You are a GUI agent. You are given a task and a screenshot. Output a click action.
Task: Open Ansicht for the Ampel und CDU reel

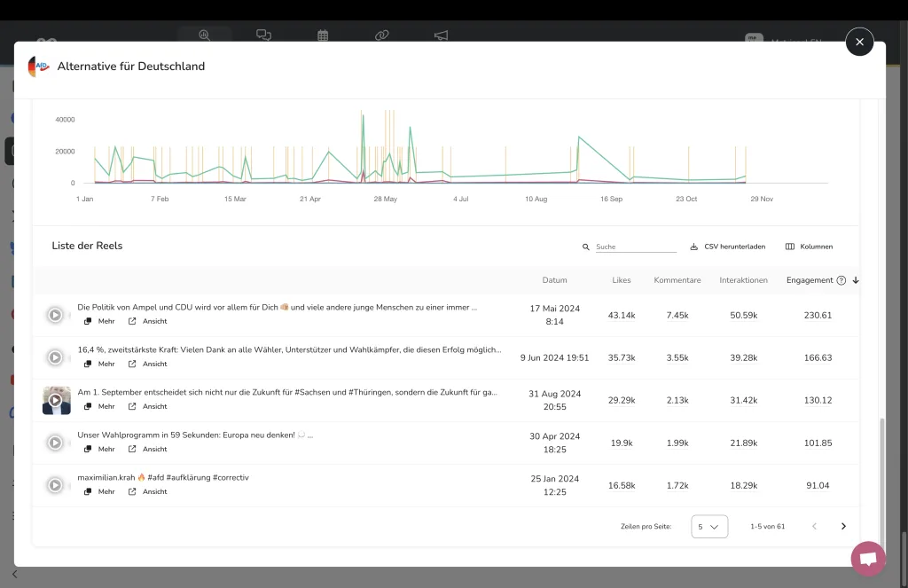tap(148, 321)
